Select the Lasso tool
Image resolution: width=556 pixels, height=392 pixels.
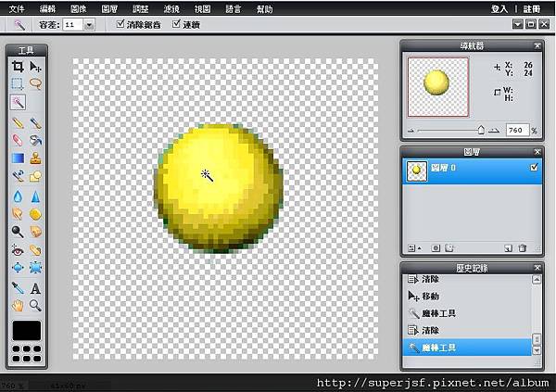(x=35, y=83)
